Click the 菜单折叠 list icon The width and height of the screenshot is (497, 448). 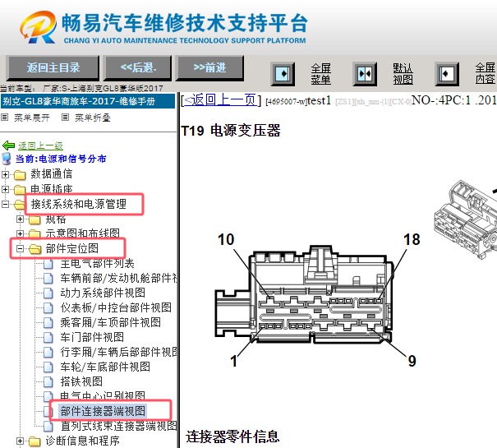(x=65, y=118)
